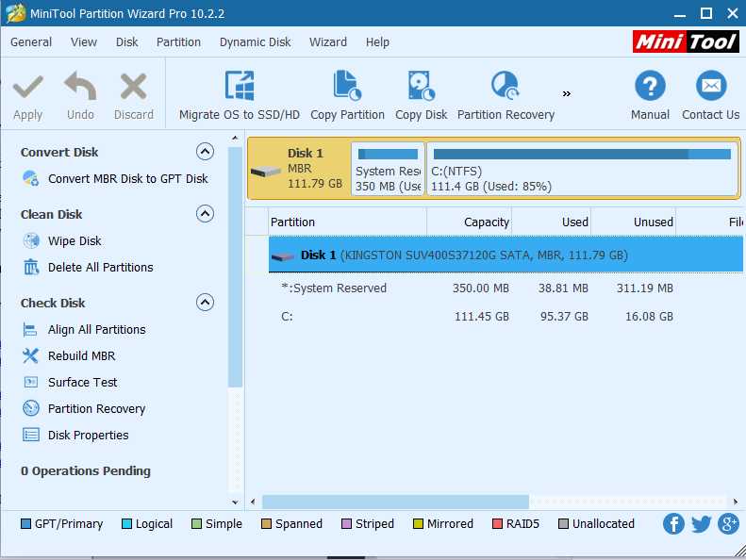
Task: Collapse the Clean Disk section
Action: 205,214
